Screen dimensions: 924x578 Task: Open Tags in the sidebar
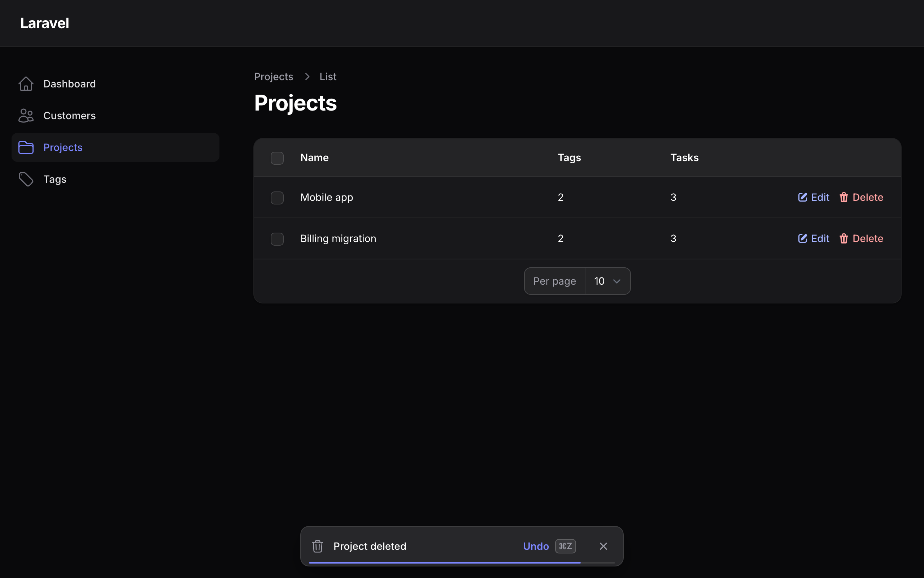115,179
